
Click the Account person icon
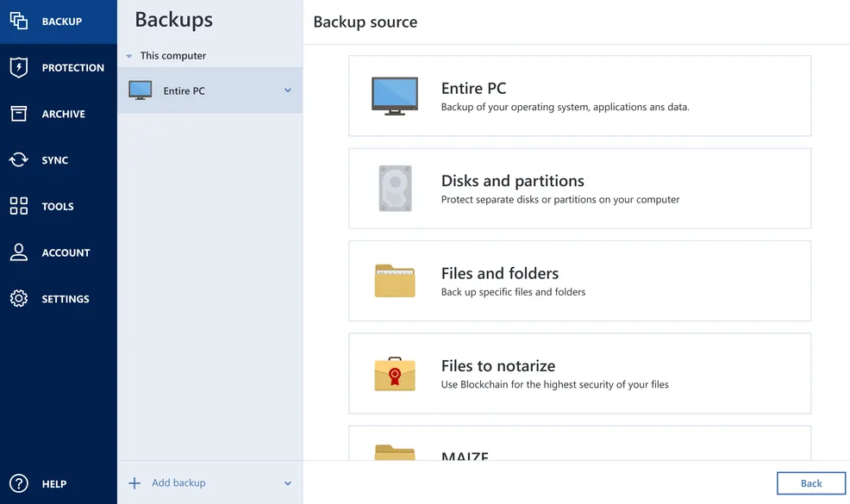pos(18,252)
